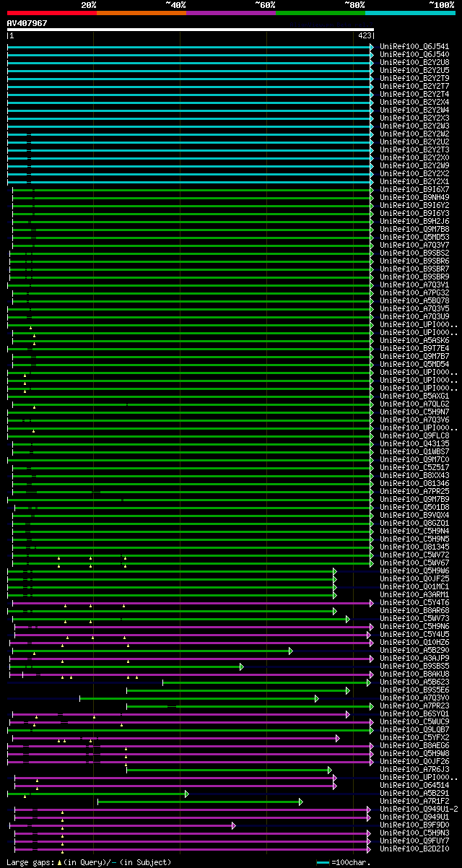Open hit UniRef100_Q5H9W6
Screen dimensions: 462x868
point(415,570)
